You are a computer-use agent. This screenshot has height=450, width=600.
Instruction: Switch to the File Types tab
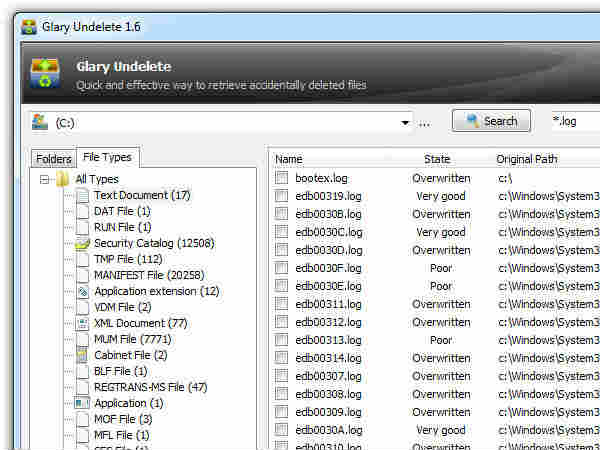point(108,157)
